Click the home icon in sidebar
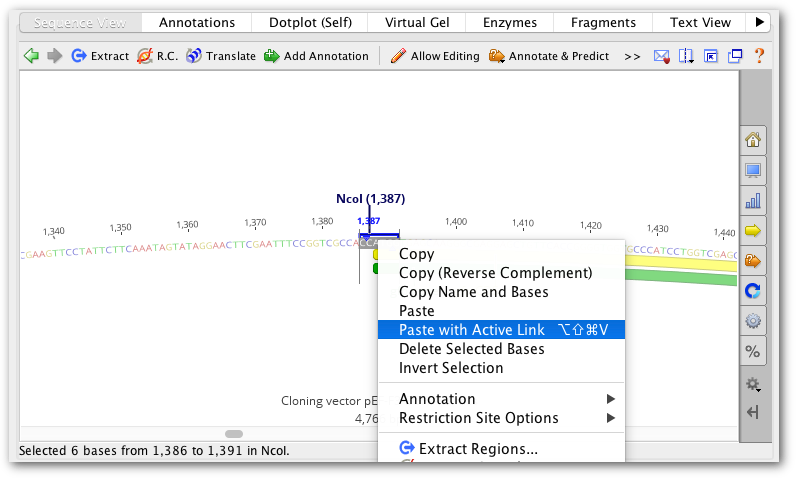The height and width of the screenshot is (478, 796). coord(753,140)
